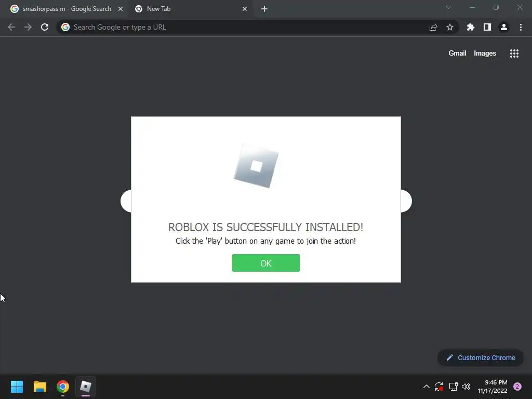The width and height of the screenshot is (532, 399).
Task: Open the volume speaker icon
Action: pos(466,387)
